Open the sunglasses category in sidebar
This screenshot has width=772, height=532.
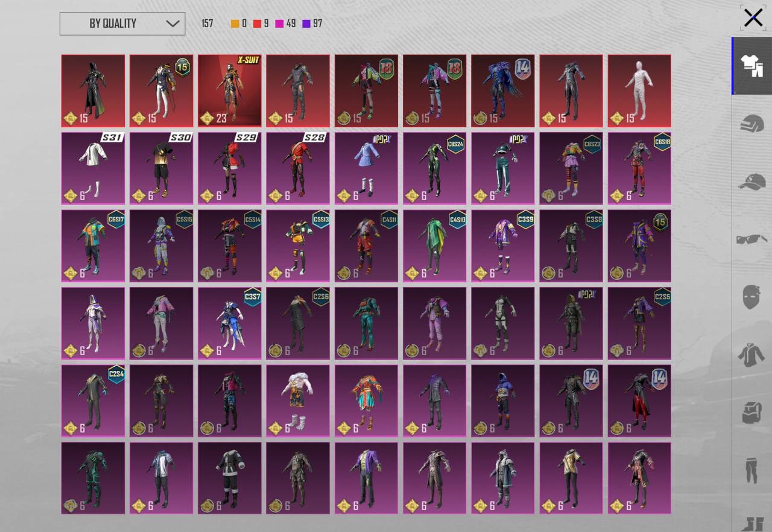coord(752,239)
